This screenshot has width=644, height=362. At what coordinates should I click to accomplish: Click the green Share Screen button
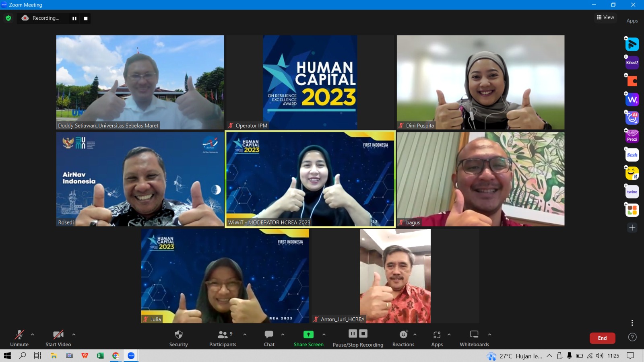point(308,338)
